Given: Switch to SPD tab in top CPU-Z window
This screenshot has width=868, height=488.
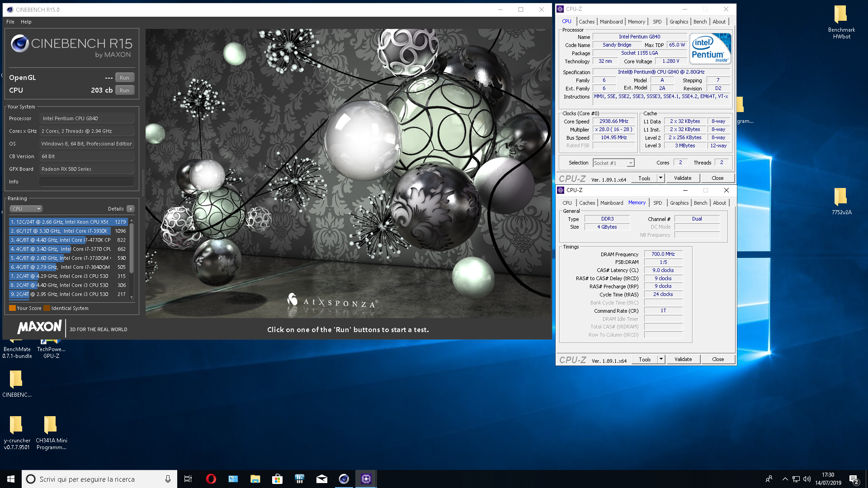Looking at the screenshot, I should click(657, 22).
